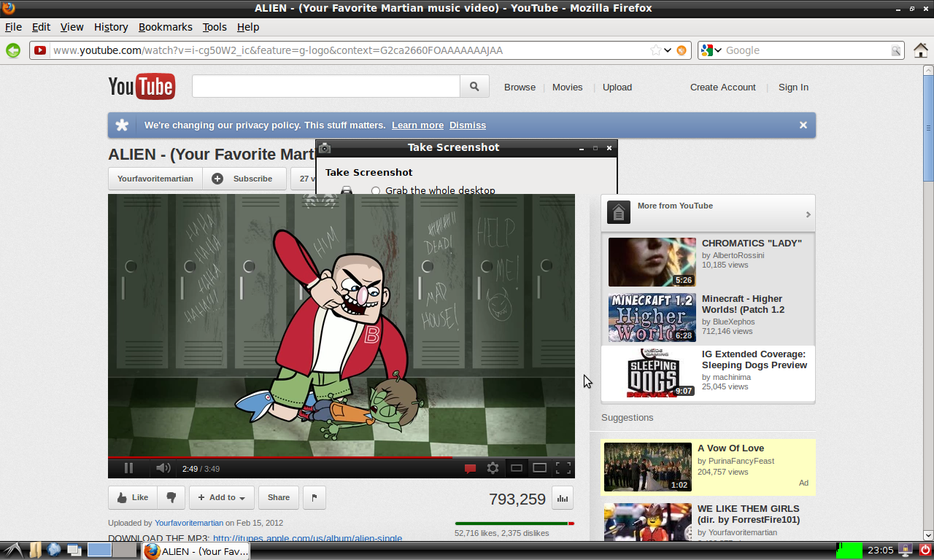Open the Yourfavoritemartian channel button
The width and height of the screenshot is (934, 560).
[x=155, y=179]
